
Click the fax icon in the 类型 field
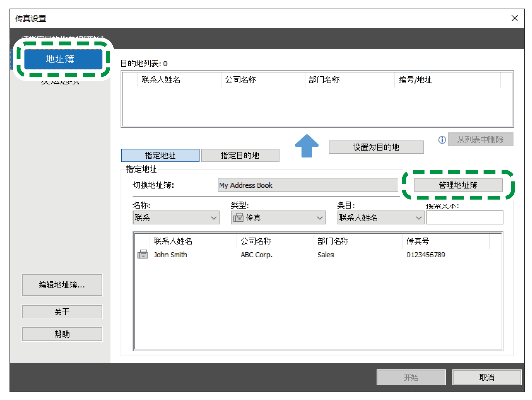(238, 218)
